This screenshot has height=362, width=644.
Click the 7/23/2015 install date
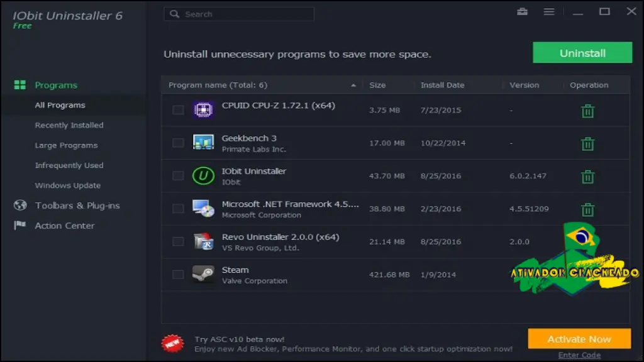[x=441, y=110]
